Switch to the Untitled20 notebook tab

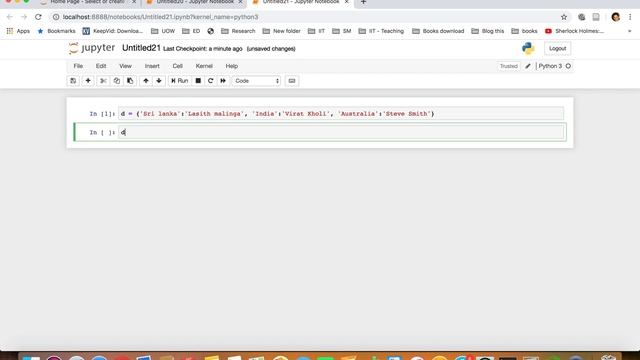(195, 2)
